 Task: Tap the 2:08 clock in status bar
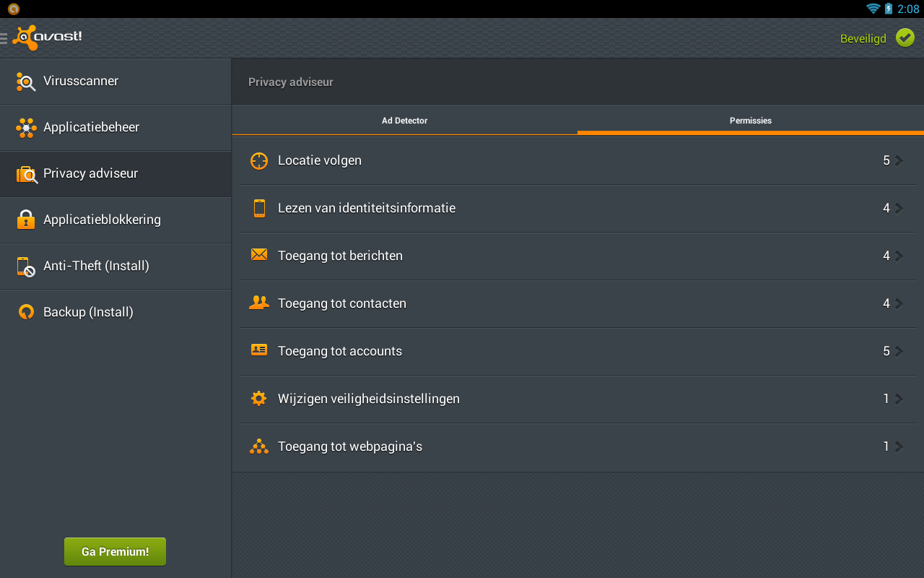(x=908, y=9)
